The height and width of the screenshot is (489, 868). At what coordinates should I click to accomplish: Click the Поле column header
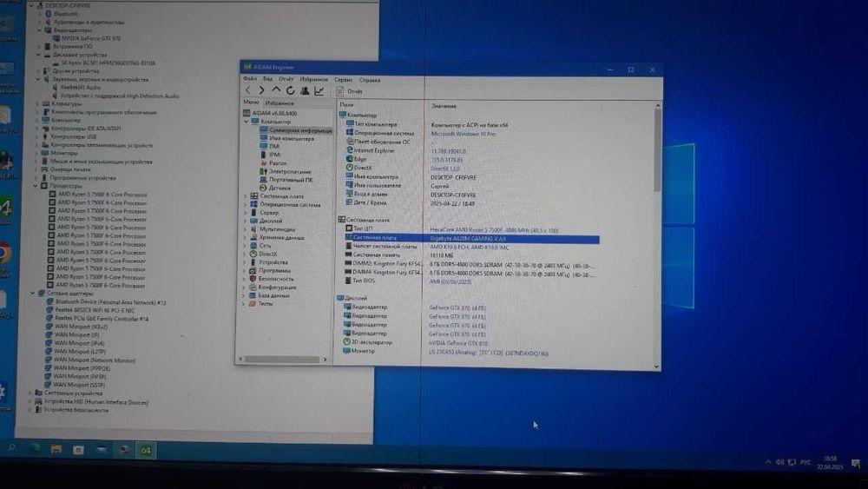[346, 105]
